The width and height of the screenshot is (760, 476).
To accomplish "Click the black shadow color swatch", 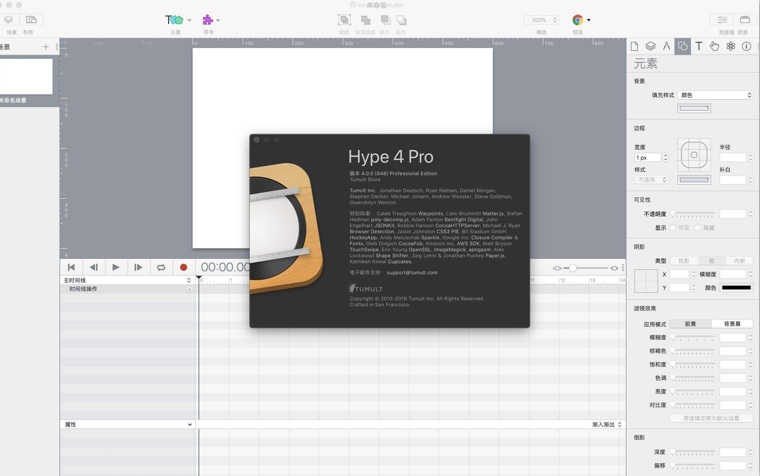I will tap(736, 287).
